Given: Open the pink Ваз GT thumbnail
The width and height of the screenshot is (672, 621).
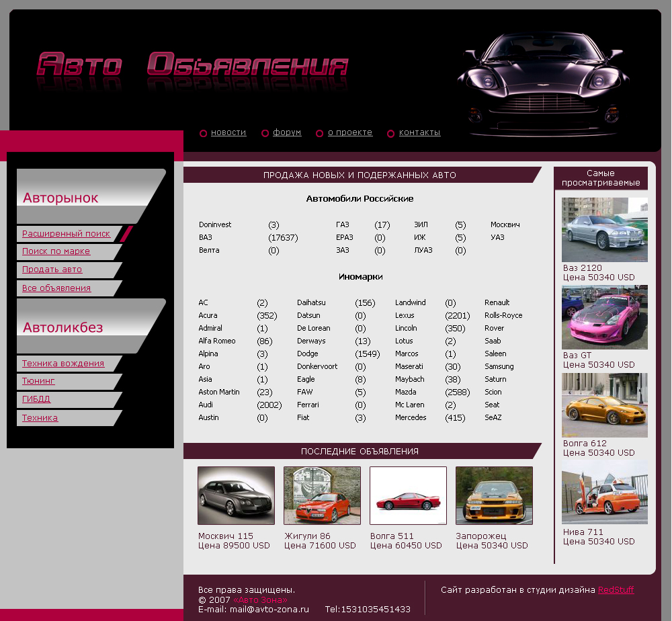Looking at the screenshot, I should [605, 317].
